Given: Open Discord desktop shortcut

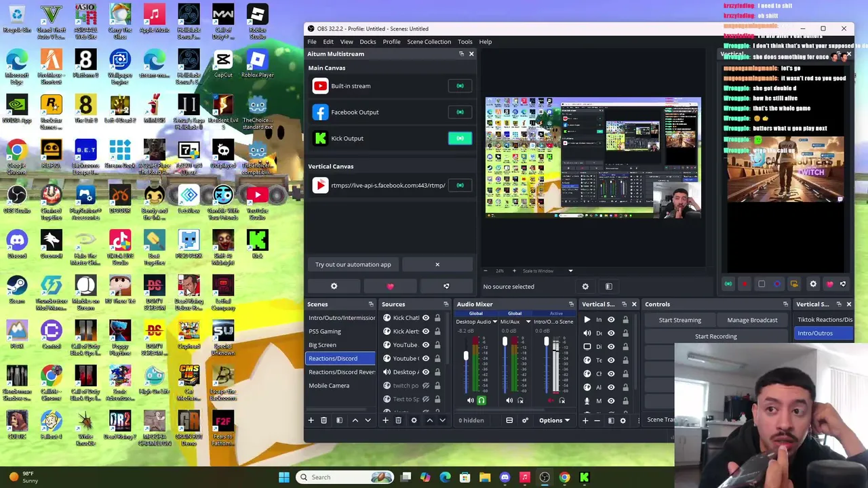Looking at the screenshot, I should point(17,244).
